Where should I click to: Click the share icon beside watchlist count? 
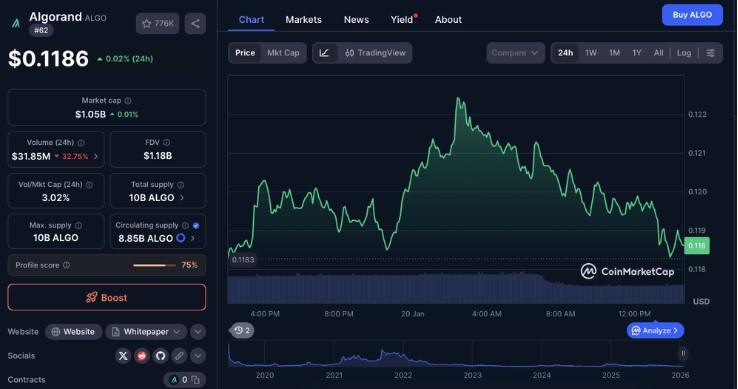click(x=195, y=24)
